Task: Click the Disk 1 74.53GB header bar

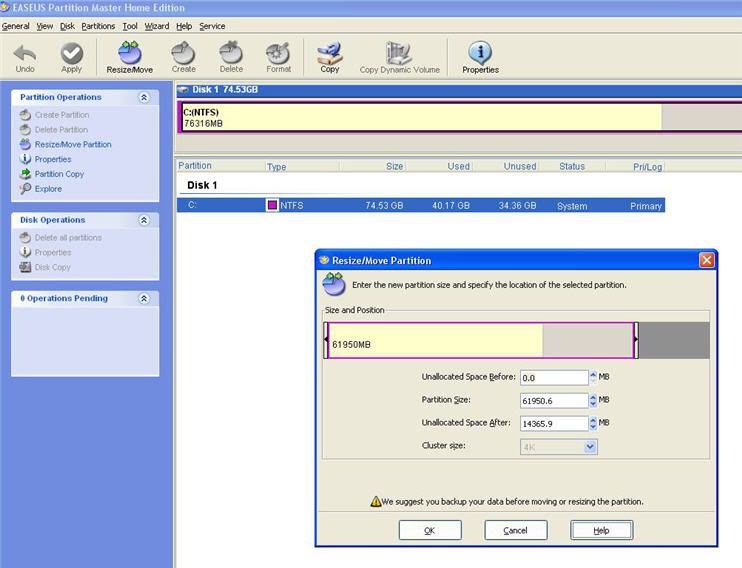Action: (459, 90)
